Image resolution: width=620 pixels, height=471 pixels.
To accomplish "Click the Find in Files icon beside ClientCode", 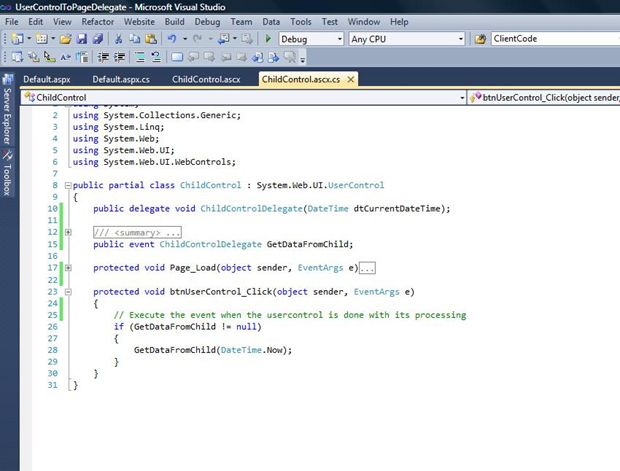I will (480, 39).
